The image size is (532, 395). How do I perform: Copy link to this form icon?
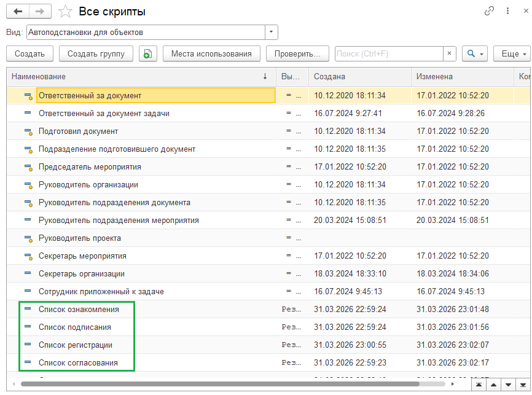[x=490, y=11]
